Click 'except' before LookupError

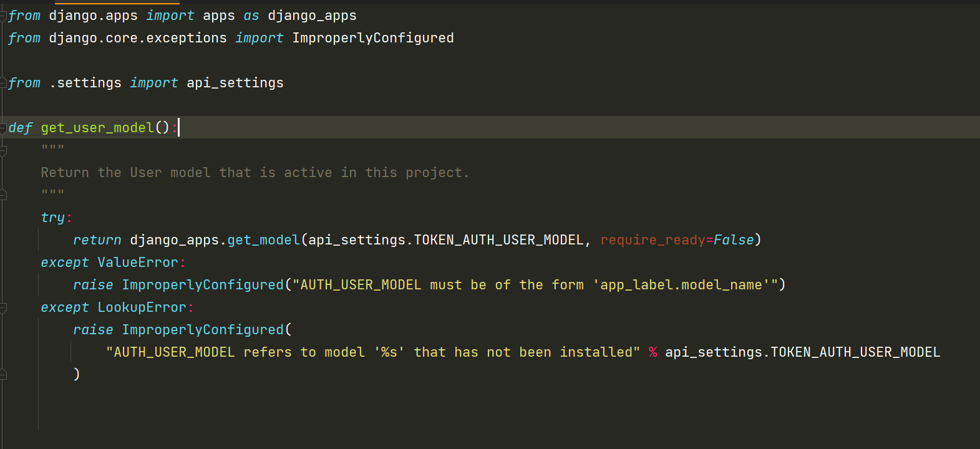[65, 307]
